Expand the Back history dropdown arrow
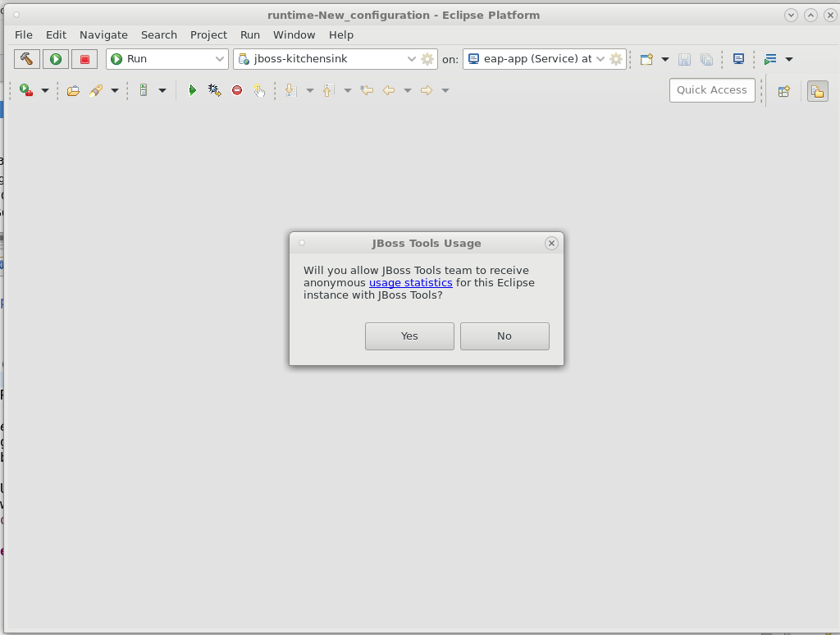840x635 pixels. (x=408, y=90)
